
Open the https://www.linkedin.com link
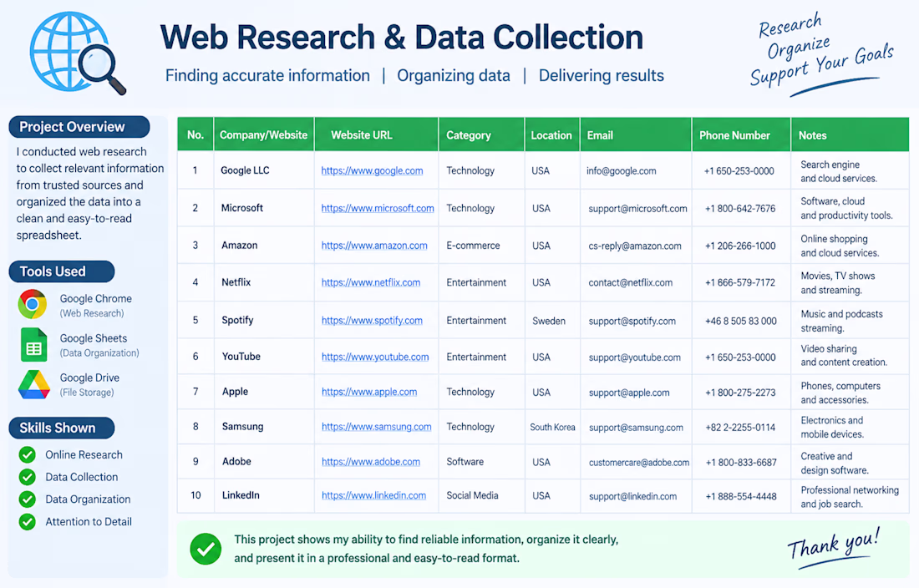(x=373, y=495)
